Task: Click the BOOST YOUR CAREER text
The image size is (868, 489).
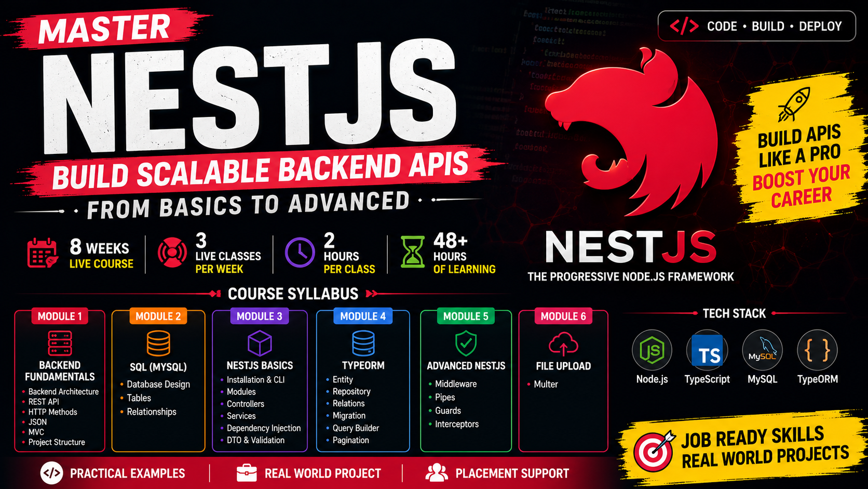Action: (x=802, y=187)
